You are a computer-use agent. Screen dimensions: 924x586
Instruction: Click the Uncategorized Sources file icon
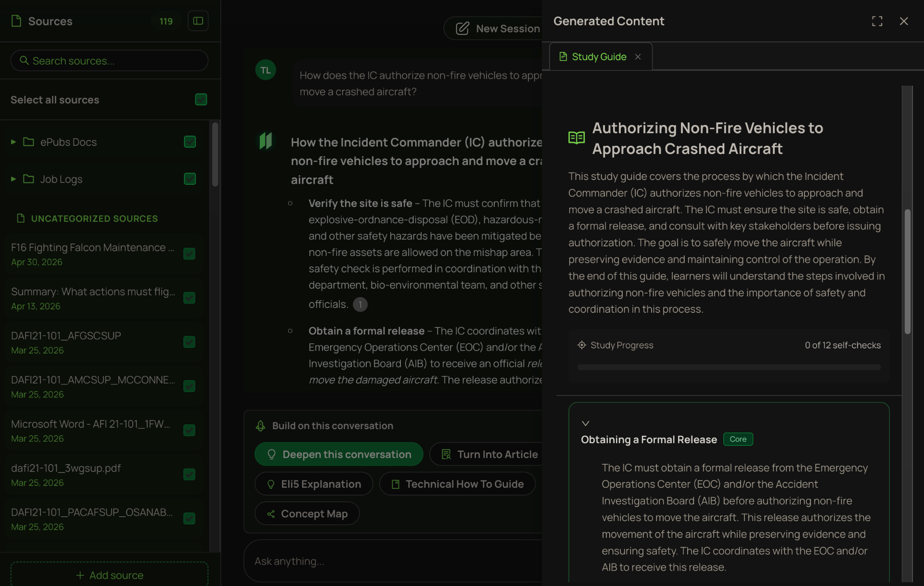21,218
